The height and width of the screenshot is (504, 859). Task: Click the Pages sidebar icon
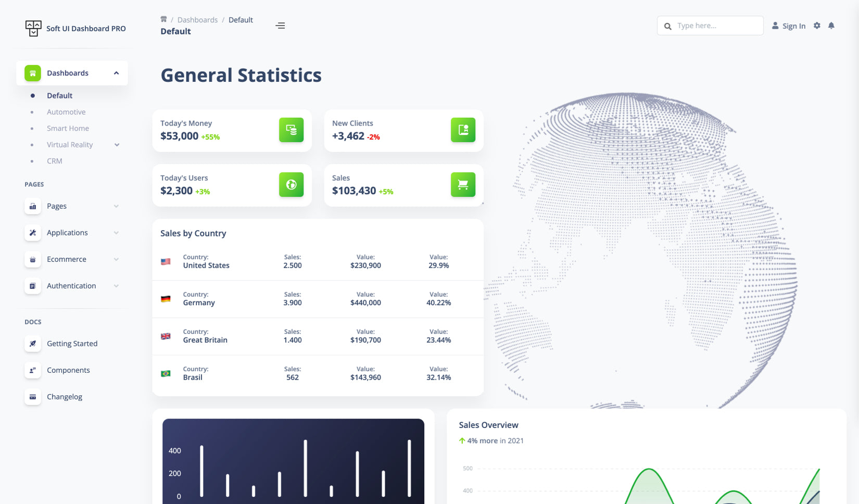pos(33,206)
